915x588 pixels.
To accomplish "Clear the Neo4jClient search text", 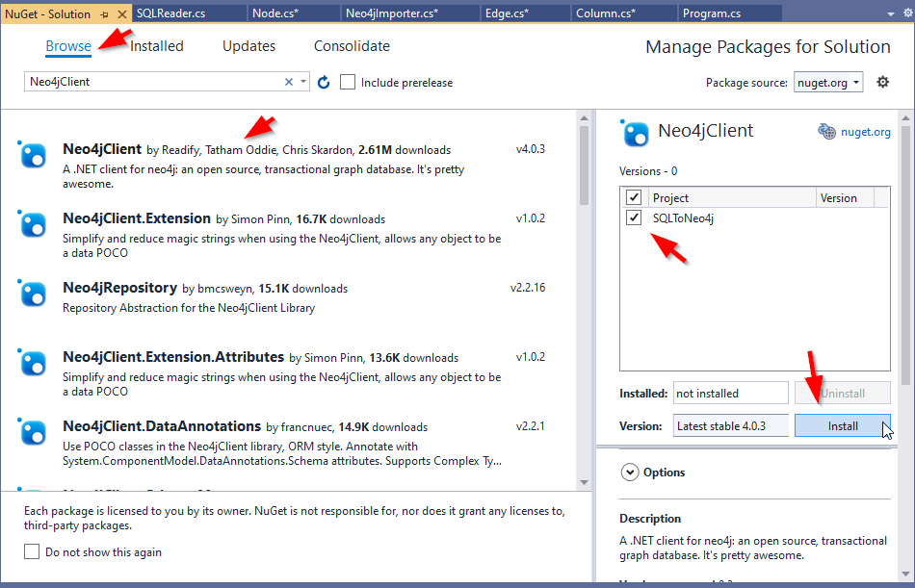I will tap(289, 82).
